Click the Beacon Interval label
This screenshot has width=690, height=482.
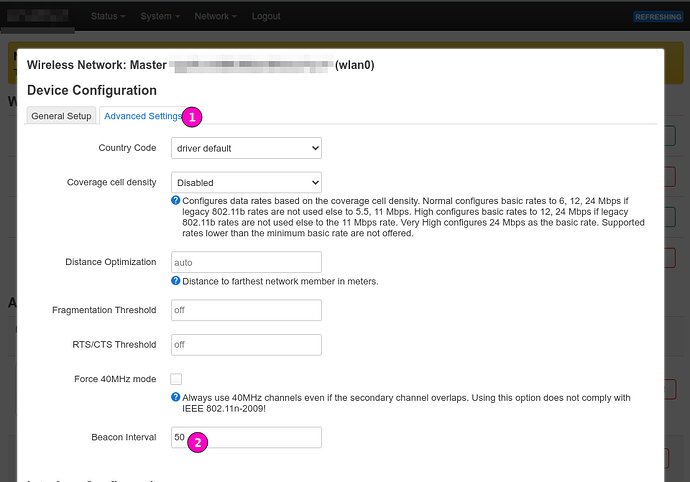point(124,437)
